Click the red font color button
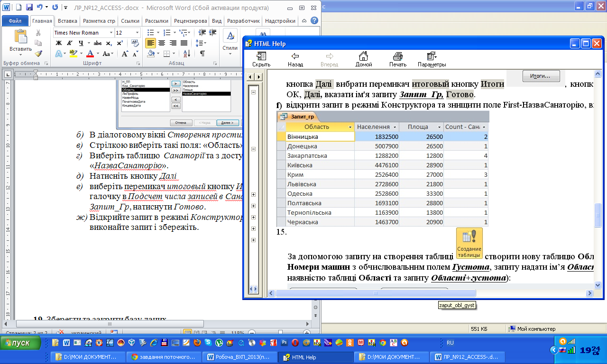The image size is (607, 364). 89,54
